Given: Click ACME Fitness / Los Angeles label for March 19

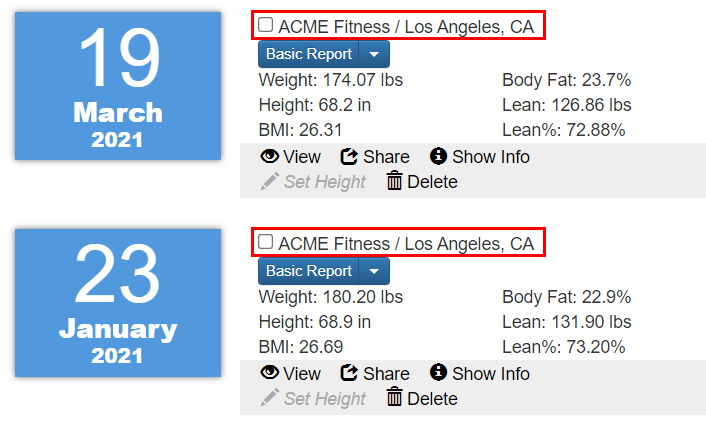Looking at the screenshot, I should tap(406, 27).
